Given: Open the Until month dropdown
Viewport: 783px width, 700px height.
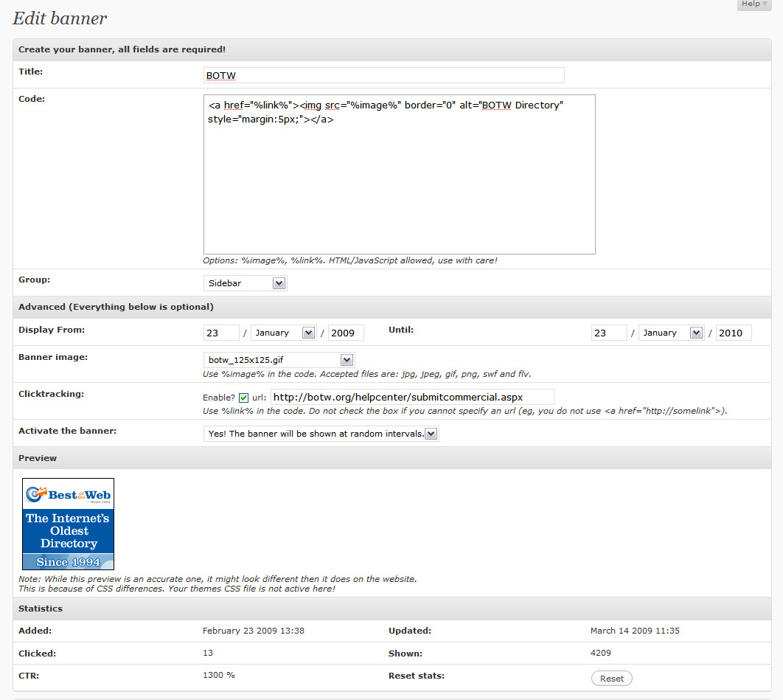Looking at the screenshot, I should [671, 333].
